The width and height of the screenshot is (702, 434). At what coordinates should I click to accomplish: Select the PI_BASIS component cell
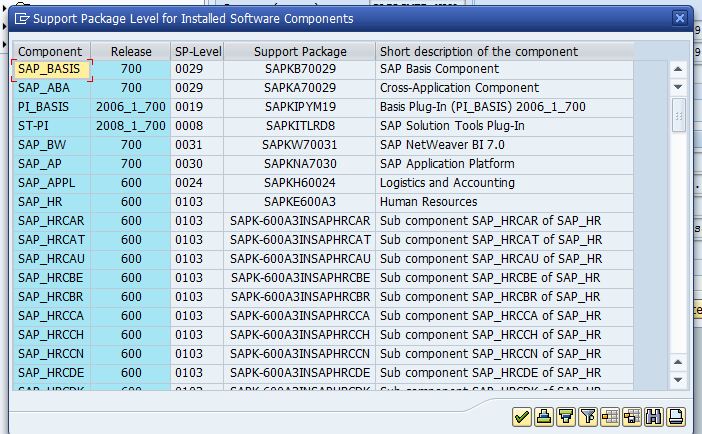pyautogui.click(x=51, y=107)
